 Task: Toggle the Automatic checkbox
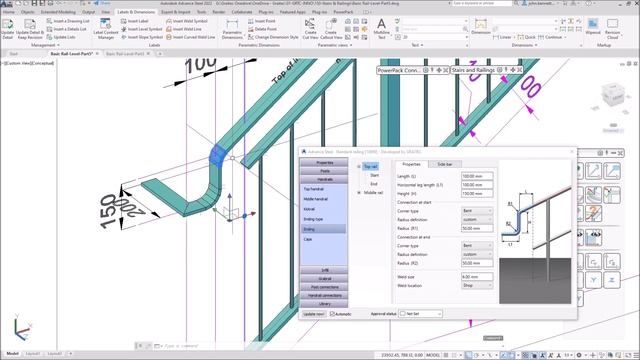332,314
